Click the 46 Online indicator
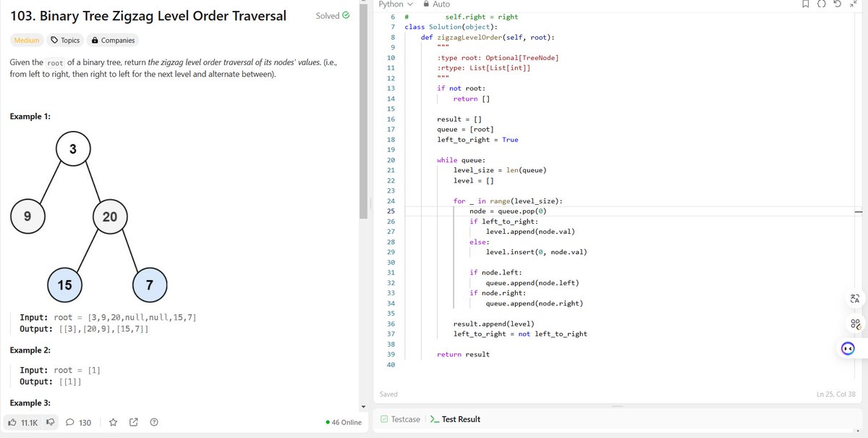 coord(344,422)
